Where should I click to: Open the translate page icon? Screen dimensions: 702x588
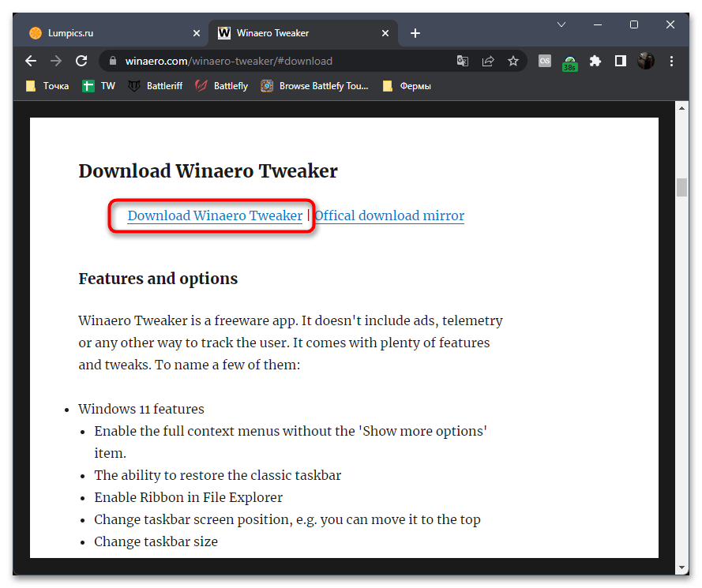[x=463, y=61]
